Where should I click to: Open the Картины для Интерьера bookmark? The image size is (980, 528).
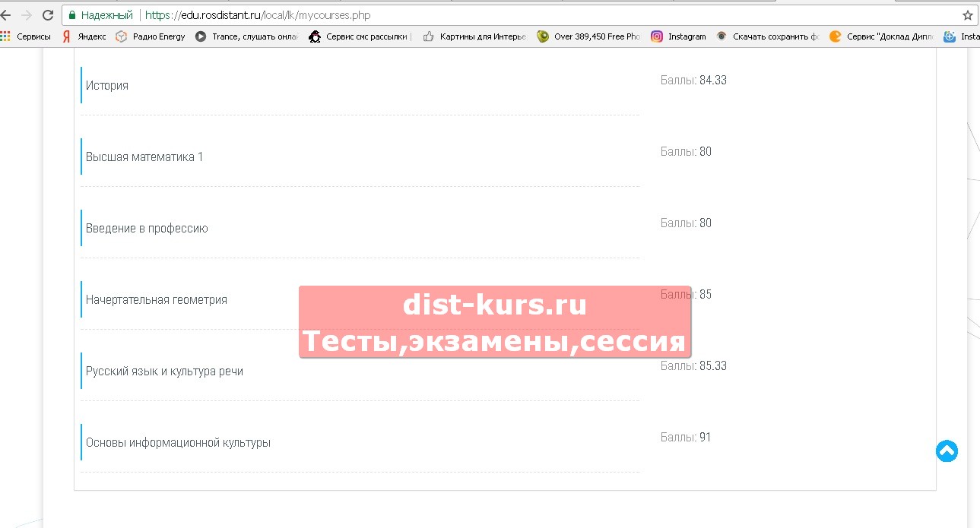click(x=474, y=36)
